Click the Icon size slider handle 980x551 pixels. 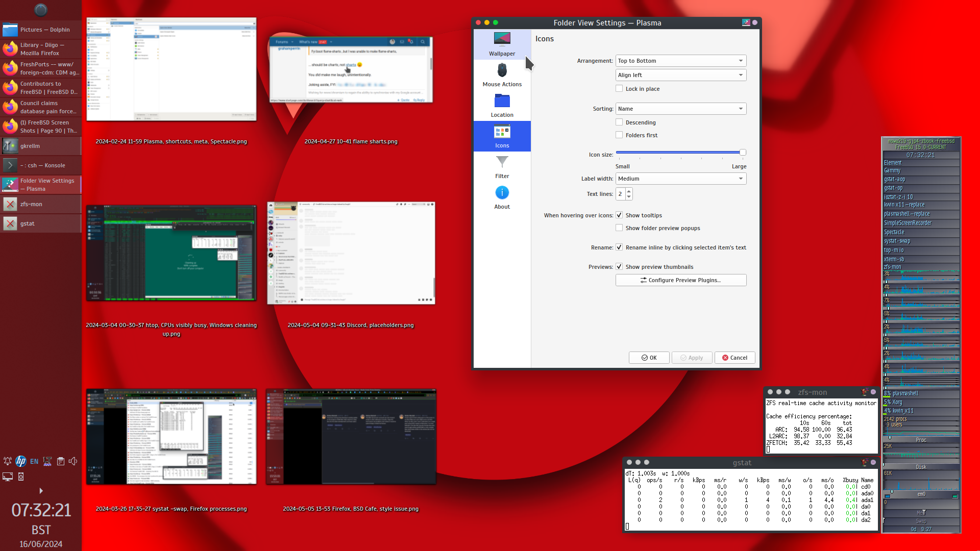[743, 153]
